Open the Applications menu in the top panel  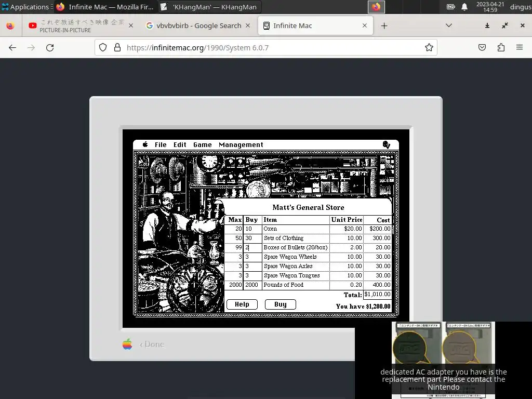[26, 7]
